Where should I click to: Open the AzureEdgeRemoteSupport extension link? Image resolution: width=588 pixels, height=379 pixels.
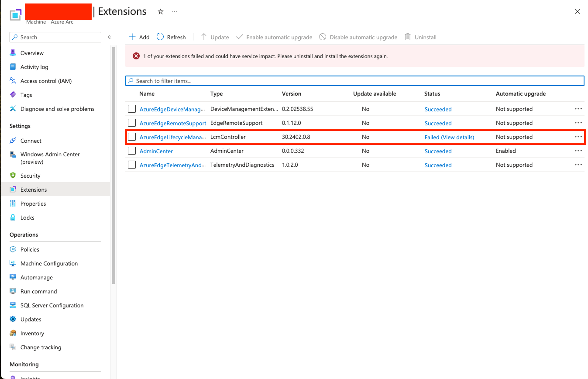[x=173, y=123]
